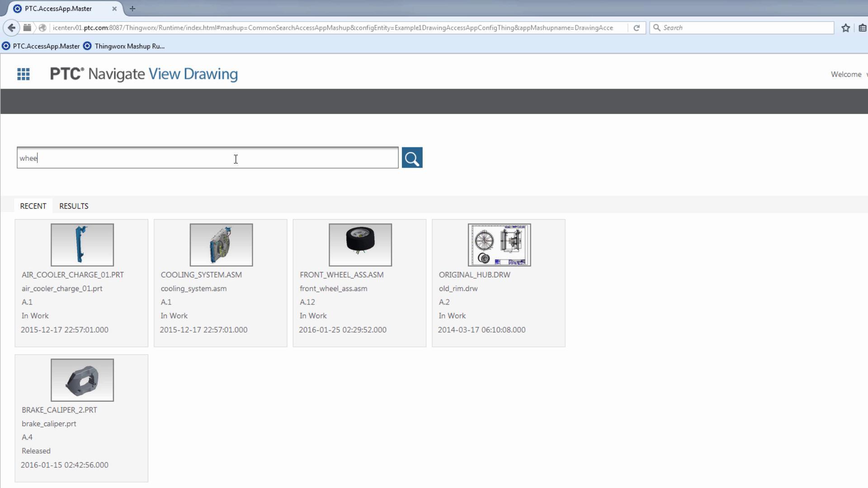Viewport: 868px width, 488px height.
Task: Switch to the RESULTS tab
Action: [x=74, y=206]
